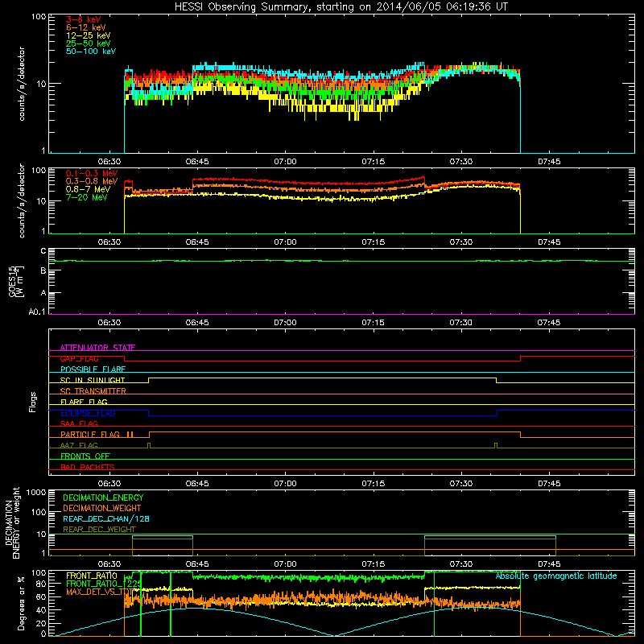Screen dimensions: 644x644
Task: Click counts/s/detector label of keV panel
Action: tap(22, 84)
